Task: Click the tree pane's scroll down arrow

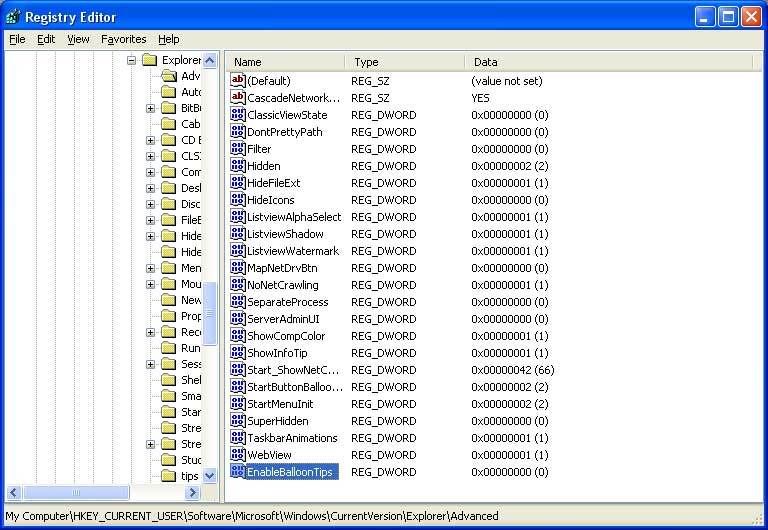Action: [210, 475]
